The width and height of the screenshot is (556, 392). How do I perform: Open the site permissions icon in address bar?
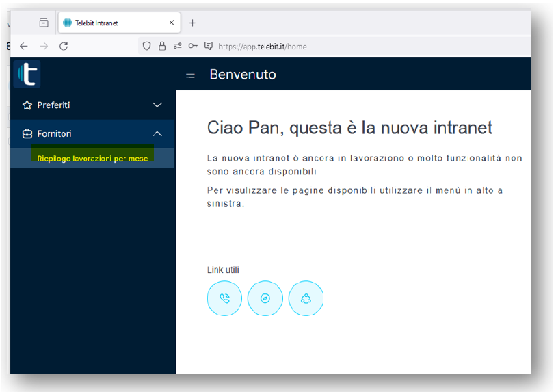click(x=178, y=47)
